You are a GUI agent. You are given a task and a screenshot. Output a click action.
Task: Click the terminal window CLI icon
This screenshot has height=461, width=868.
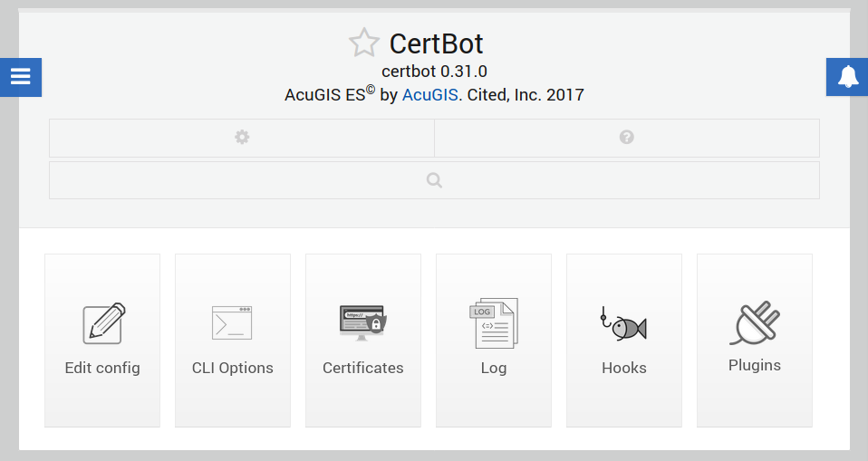tap(232, 322)
